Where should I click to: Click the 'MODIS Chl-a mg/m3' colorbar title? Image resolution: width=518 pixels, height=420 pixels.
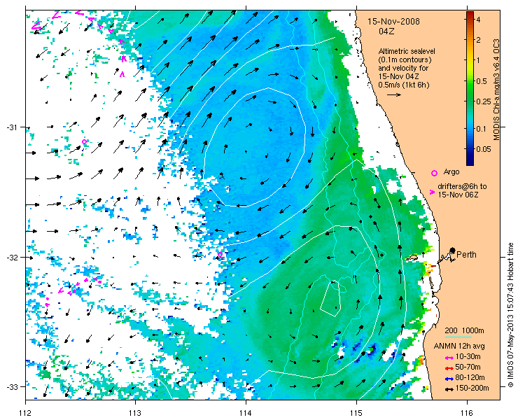point(496,89)
